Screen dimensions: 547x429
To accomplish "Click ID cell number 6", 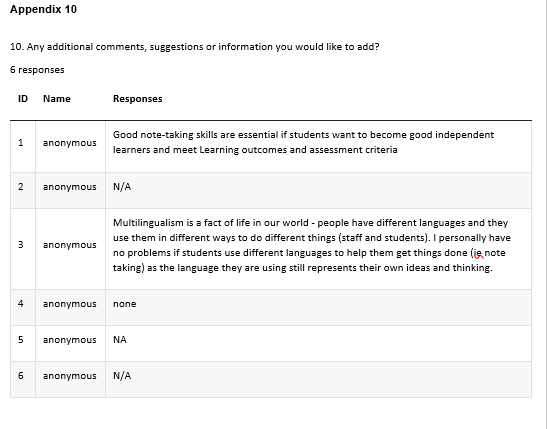I will point(21,376).
